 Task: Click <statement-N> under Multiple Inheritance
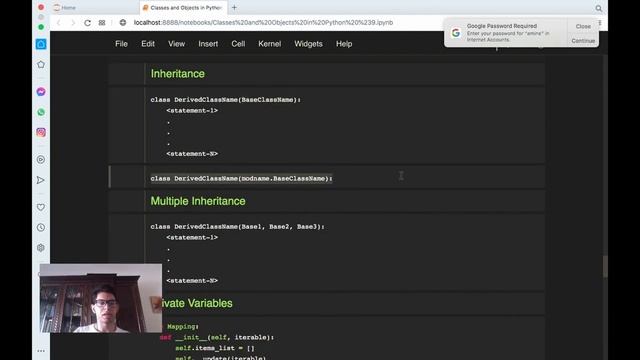192,281
